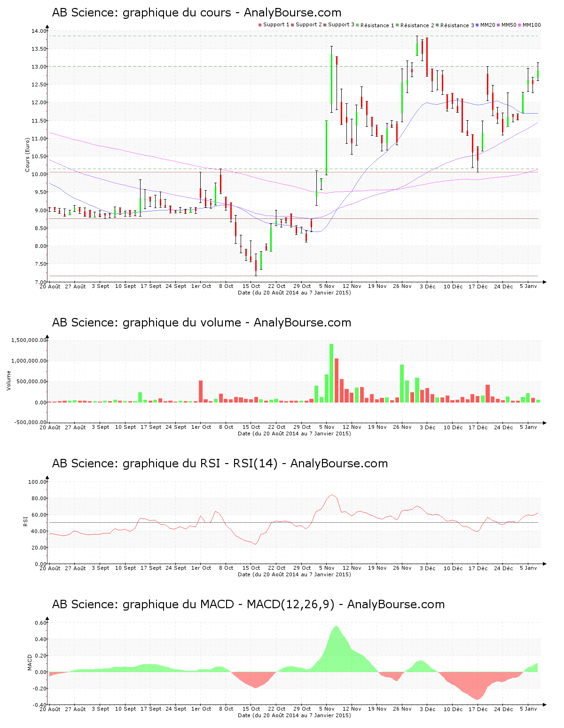Click the 'Cours (Euro)' y-axis label
564x728 pixels.
tap(27, 155)
